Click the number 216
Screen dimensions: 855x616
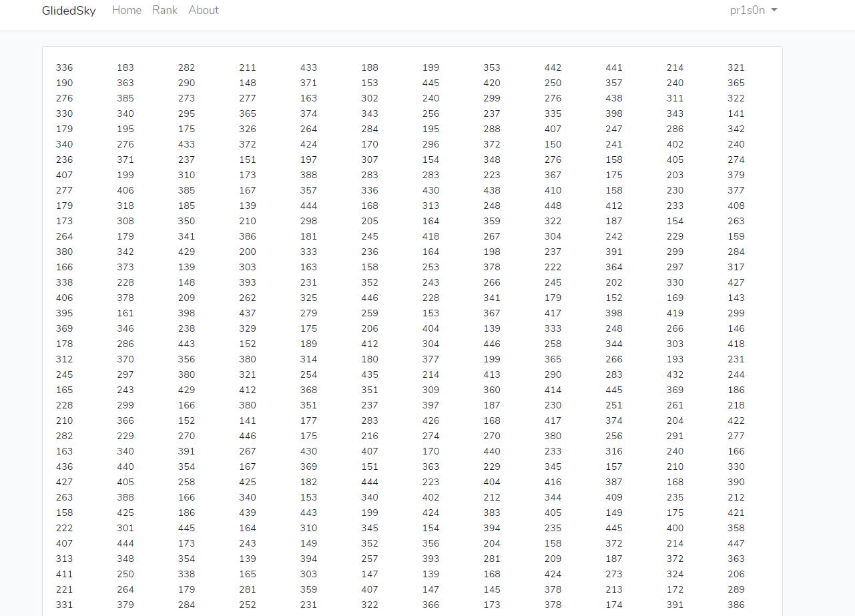coord(370,436)
